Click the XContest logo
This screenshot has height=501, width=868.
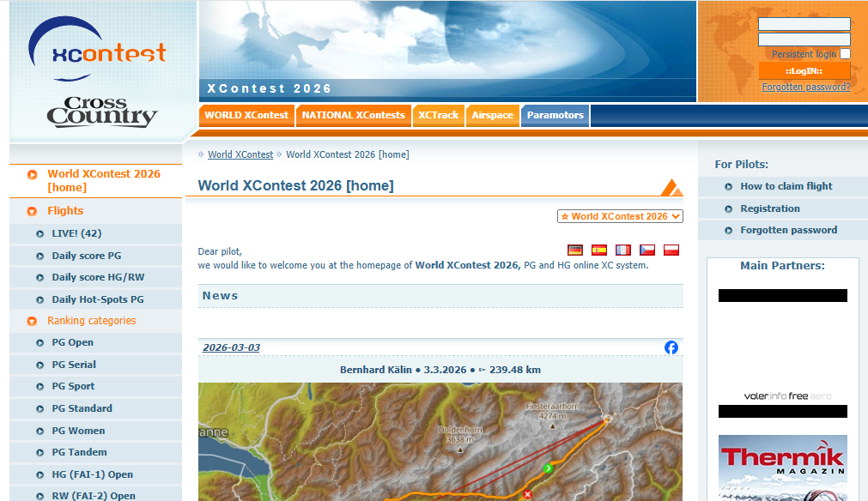[x=97, y=49]
